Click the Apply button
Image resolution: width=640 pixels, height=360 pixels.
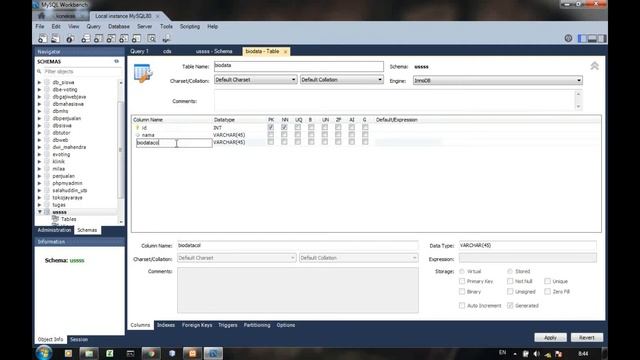pos(550,338)
